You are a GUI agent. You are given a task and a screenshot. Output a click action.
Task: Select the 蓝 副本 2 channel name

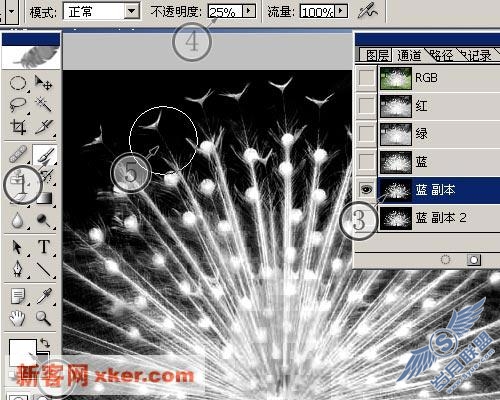pos(440,218)
